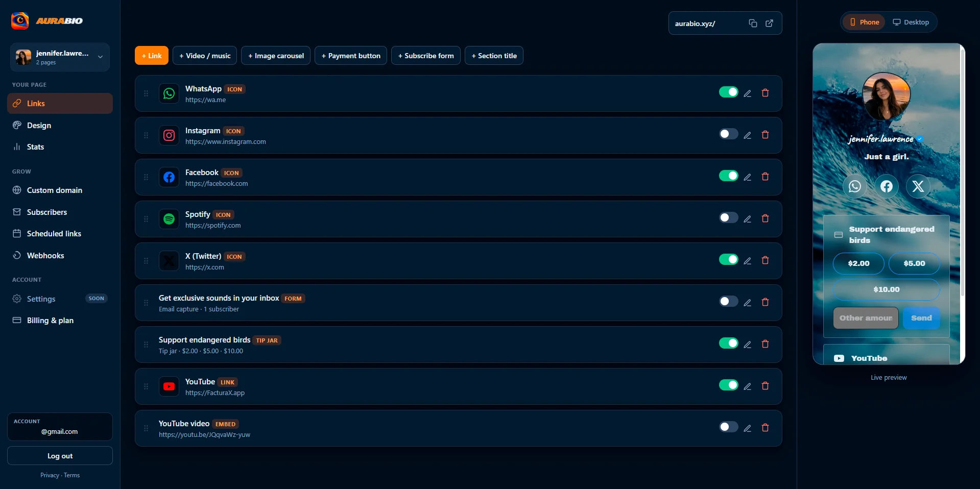Open the Stats page

click(x=60, y=147)
